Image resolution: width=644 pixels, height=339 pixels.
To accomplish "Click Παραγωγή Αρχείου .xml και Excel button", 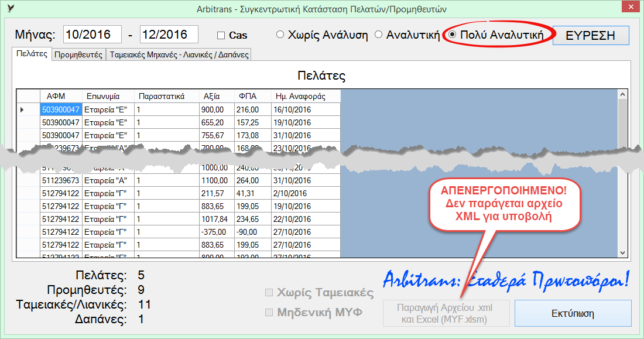I will click(446, 313).
